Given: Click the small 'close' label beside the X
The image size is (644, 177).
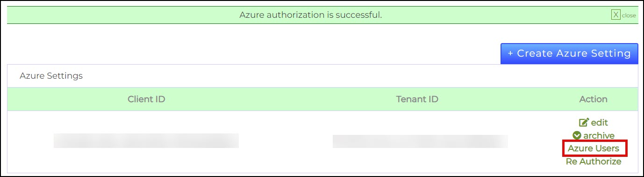Looking at the screenshot, I should (629, 15).
